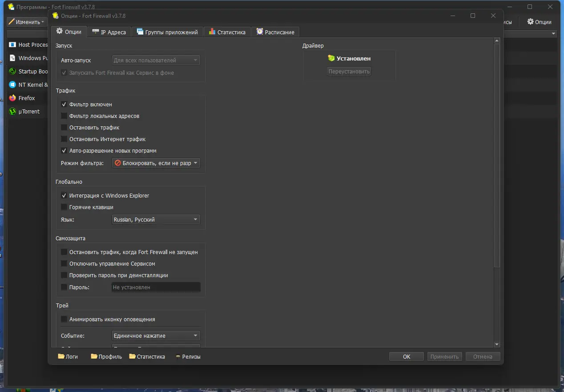Click the OK button
564x392 pixels.
pyautogui.click(x=407, y=356)
